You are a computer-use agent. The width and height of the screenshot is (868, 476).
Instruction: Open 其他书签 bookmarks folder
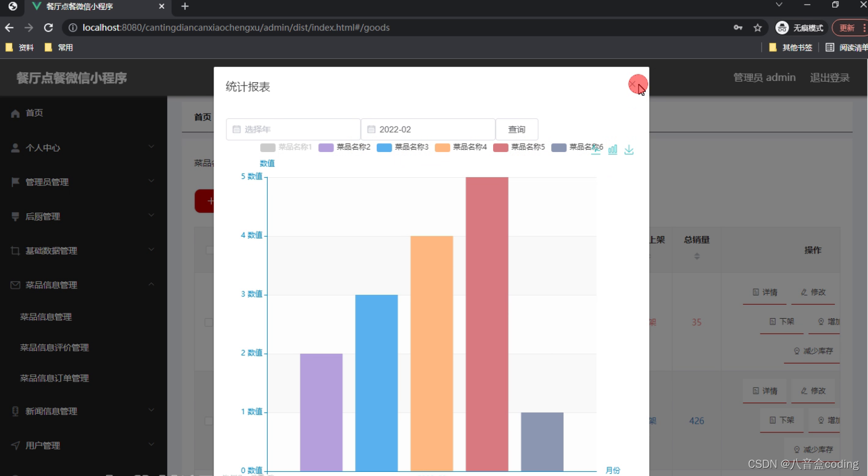791,48
